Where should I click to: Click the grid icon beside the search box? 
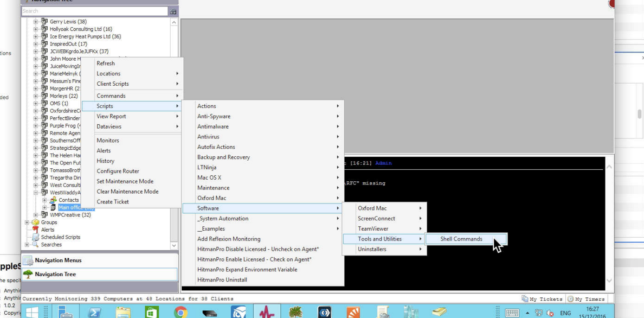173,11
